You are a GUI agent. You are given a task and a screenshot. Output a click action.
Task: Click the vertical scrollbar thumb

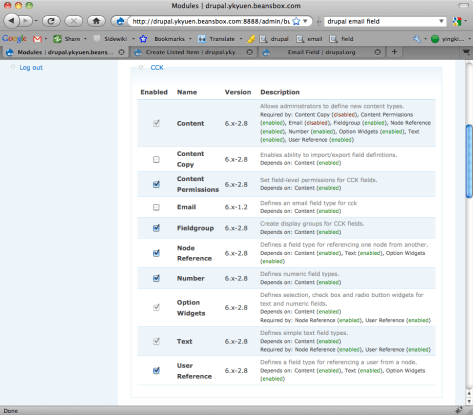point(469,161)
